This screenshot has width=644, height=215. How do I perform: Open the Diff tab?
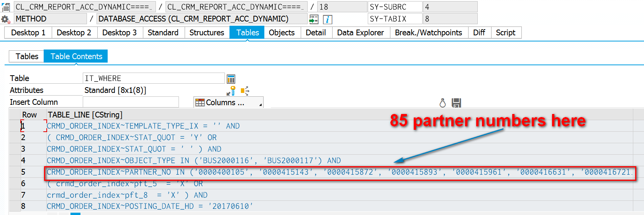click(x=479, y=33)
